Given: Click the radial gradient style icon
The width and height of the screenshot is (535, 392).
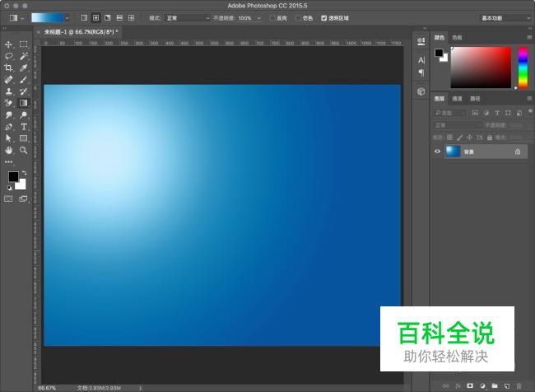Looking at the screenshot, I should (x=95, y=17).
